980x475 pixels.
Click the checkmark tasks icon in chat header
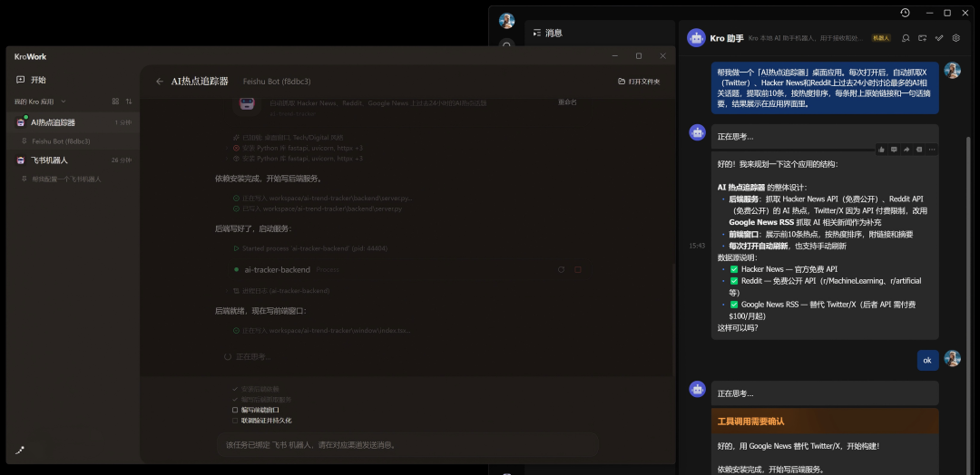(x=939, y=38)
